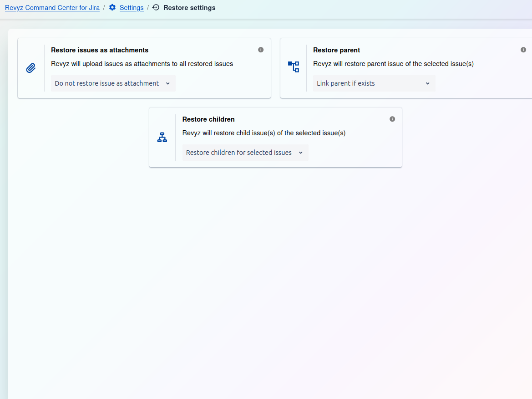This screenshot has height=399, width=532.
Task: Click the Restore parent hierarchy icon
Action: pyautogui.click(x=294, y=67)
